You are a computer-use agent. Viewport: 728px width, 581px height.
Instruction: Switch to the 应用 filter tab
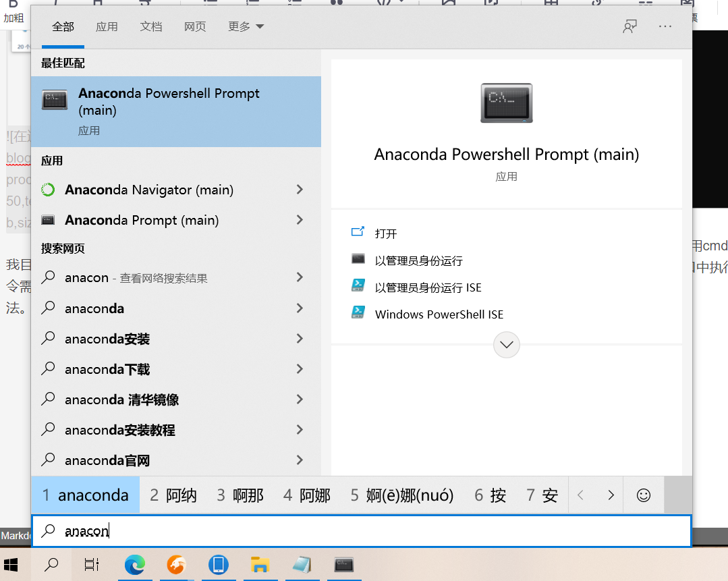tap(107, 26)
